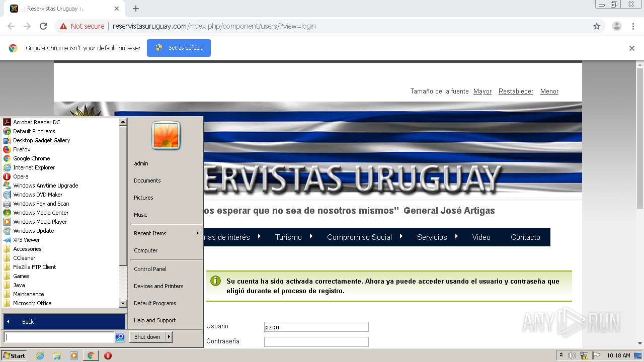The height and width of the screenshot is (362, 644).
Task: Open Chrome's three-dot menu
Action: coord(633,26)
